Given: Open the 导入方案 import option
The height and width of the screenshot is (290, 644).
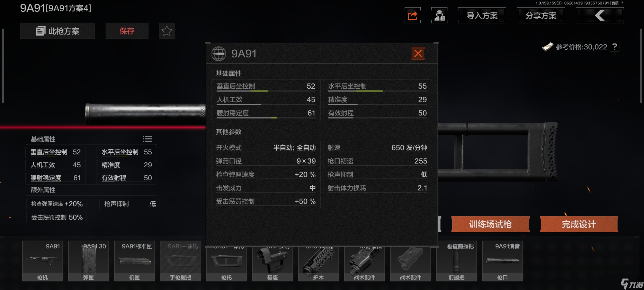Looking at the screenshot, I should [x=482, y=16].
